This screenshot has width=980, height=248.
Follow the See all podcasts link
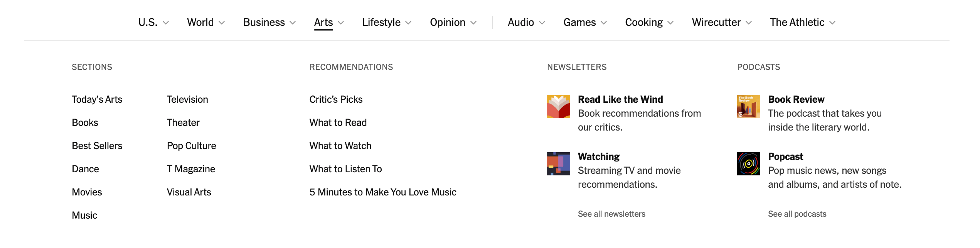click(797, 214)
